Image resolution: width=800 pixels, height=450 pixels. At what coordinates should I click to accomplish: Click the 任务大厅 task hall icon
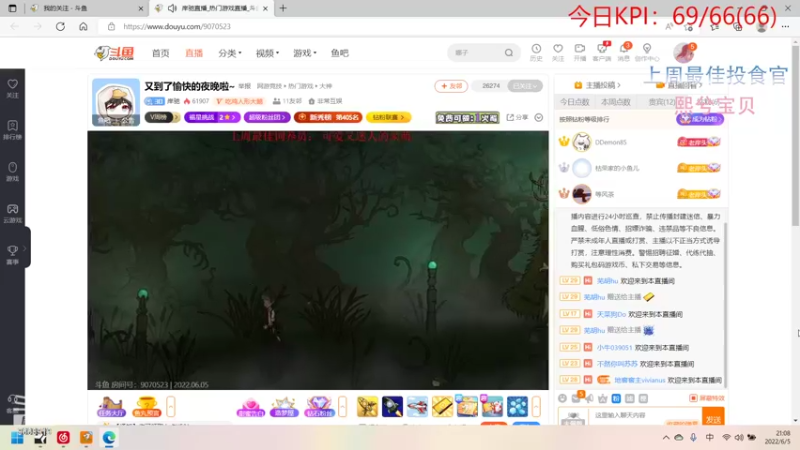111,407
